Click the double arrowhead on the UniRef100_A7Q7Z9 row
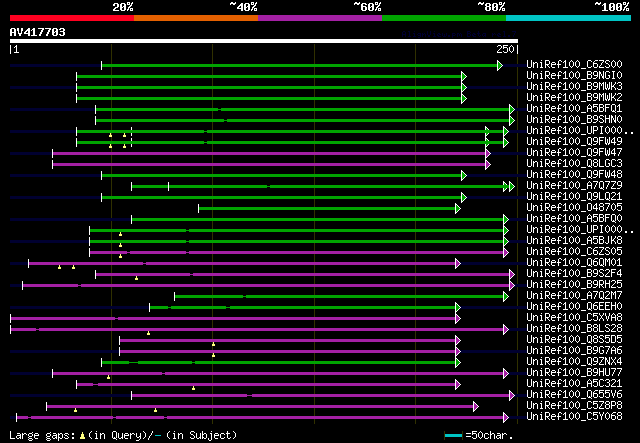The image size is (640, 443). [x=509, y=186]
